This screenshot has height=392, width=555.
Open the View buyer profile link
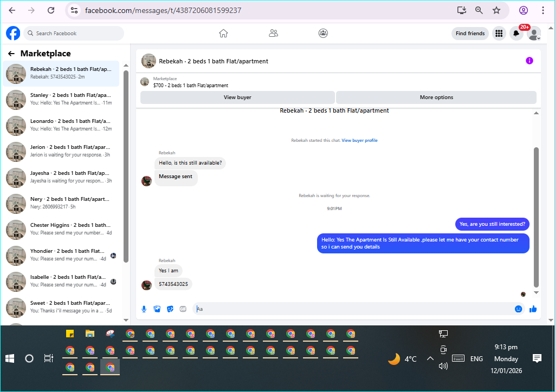(x=360, y=140)
